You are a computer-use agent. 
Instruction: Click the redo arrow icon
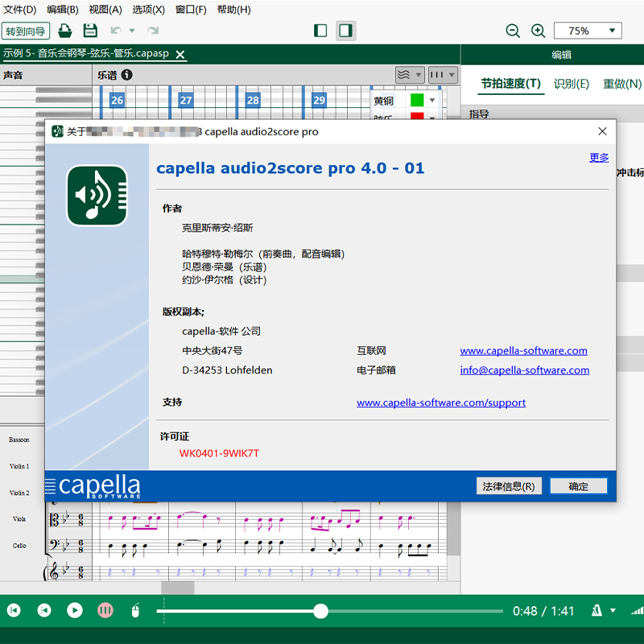[x=153, y=31]
